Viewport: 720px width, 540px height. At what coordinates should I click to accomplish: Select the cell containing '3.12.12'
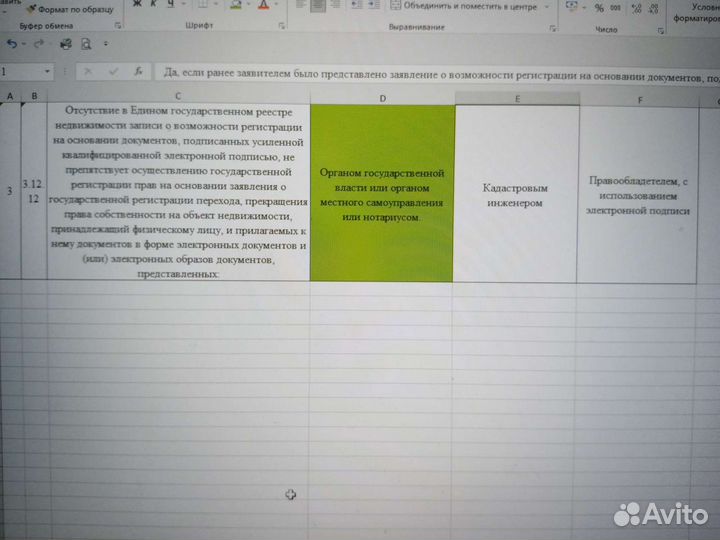pyautogui.click(x=34, y=191)
